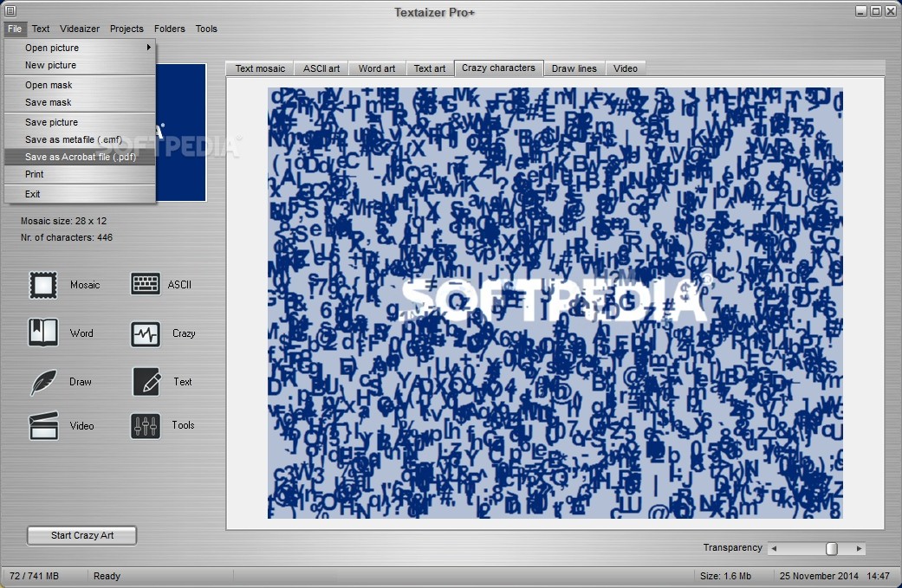This screenshot has width=902, height=588.
Task: Click the Draw label text
Action: pos(81,382)
